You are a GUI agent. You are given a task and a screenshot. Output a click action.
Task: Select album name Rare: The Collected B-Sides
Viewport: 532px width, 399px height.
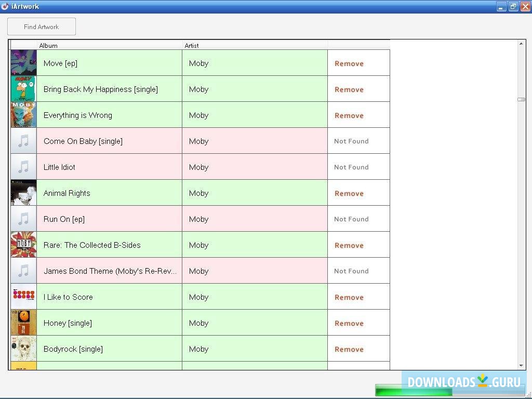[x=92, y=245]
